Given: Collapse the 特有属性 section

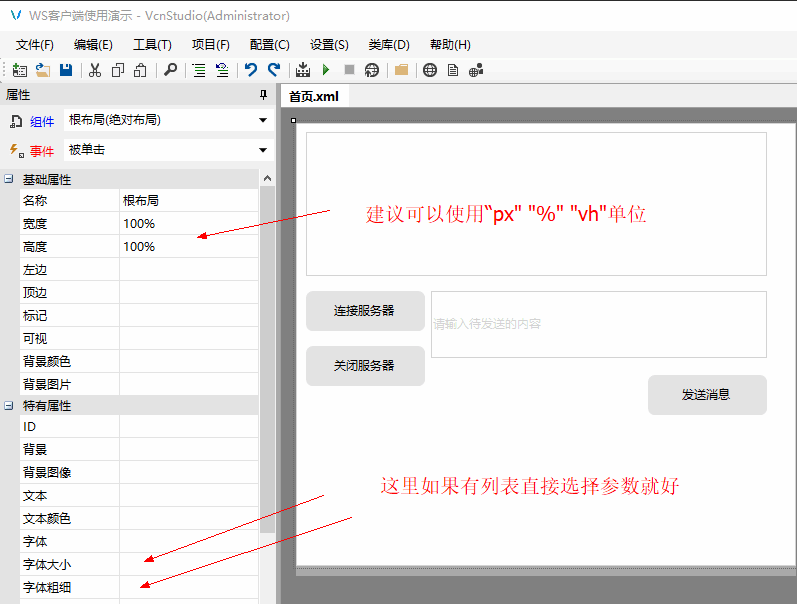Looking at the screenshot, I should 9,406.
